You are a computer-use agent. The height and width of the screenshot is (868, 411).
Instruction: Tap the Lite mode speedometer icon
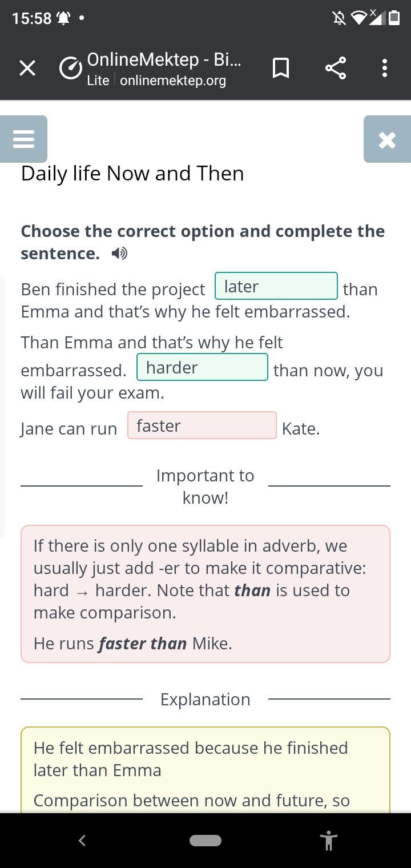pos(71,69)
